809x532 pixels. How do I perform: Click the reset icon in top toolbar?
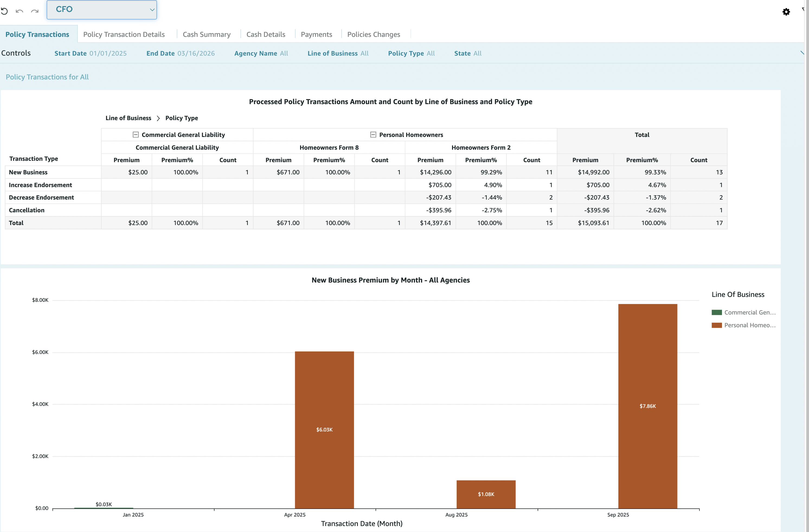[4, 11]
